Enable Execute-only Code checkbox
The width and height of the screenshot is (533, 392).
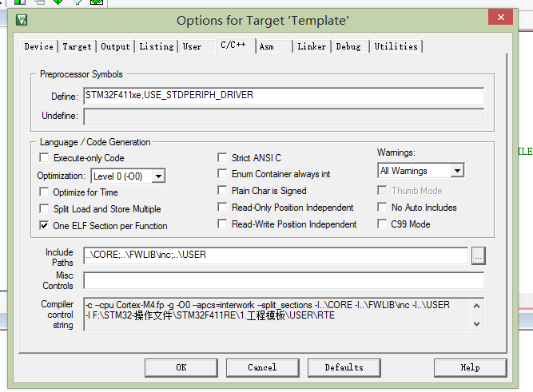click(x=44, y=157)
